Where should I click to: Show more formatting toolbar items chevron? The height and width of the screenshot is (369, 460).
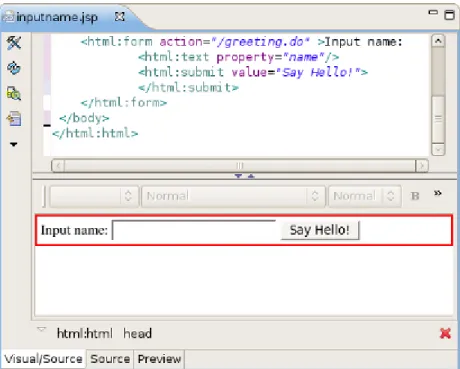[438, 193]
